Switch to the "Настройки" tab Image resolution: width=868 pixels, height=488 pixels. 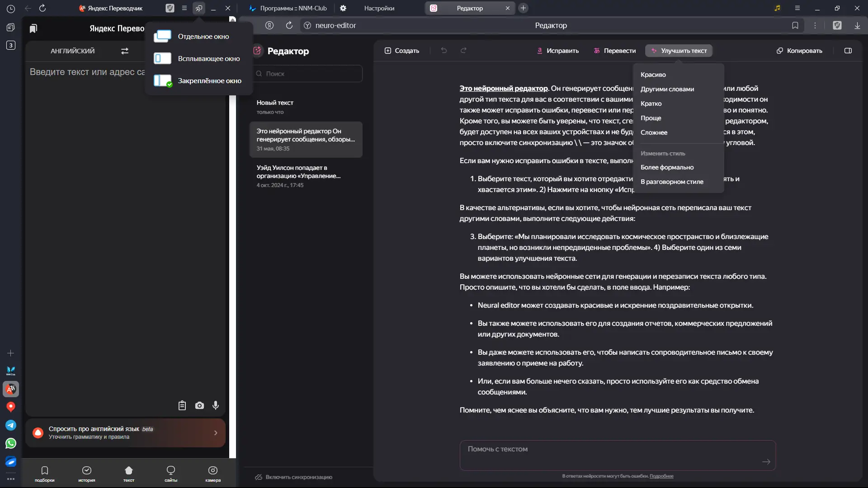tap(379, 8)
